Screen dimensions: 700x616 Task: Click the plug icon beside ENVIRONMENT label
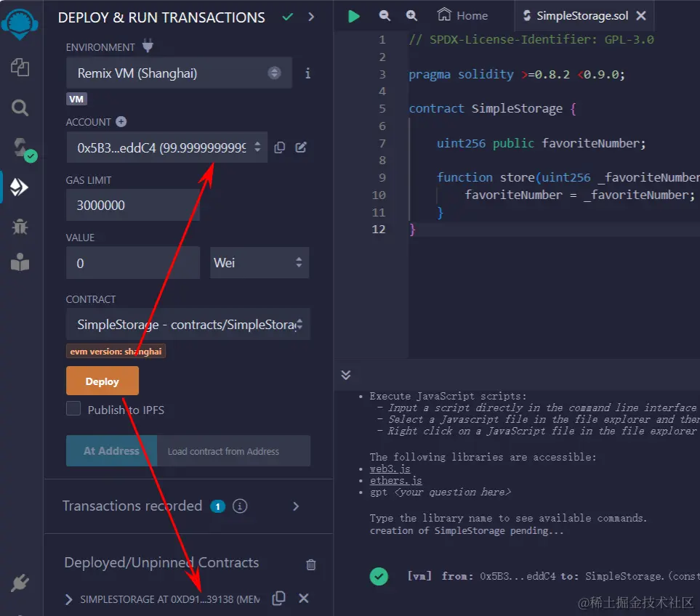click(148, 46)
